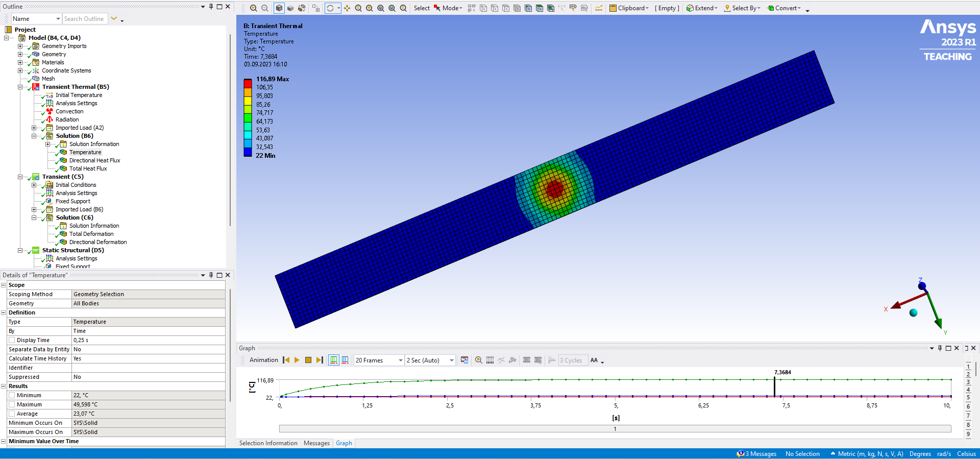This screenshot has height=459, width=980.
Task: Open the Selection Information tab
Action: click(x=268, y=443)
